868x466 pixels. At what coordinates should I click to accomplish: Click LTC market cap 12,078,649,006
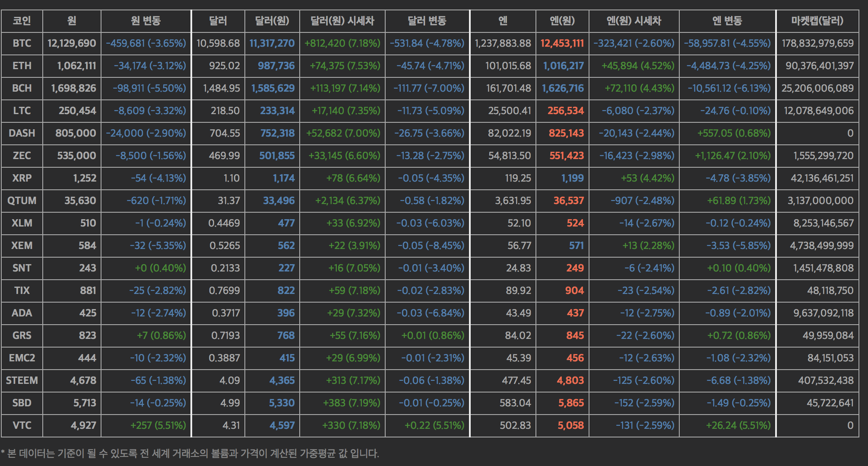819,111
